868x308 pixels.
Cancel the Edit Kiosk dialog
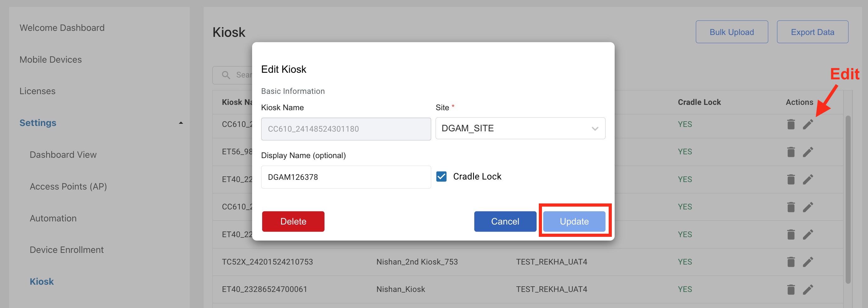505,221
